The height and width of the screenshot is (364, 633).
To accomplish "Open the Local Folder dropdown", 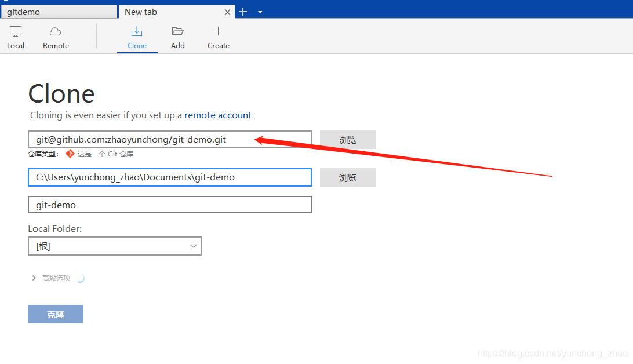I will point(115,246).
